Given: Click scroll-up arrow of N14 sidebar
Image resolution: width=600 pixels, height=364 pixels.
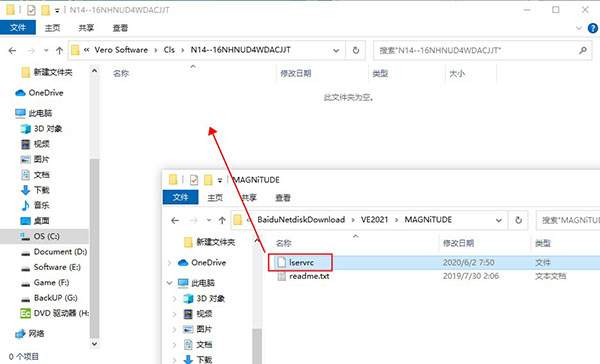Looking at the screenshot, I should pos(95,71).
